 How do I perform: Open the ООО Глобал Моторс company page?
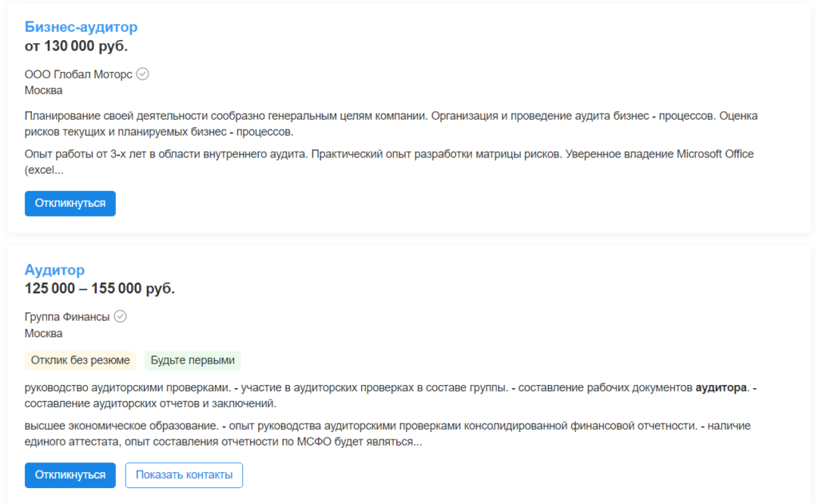[x=78, y=74]
